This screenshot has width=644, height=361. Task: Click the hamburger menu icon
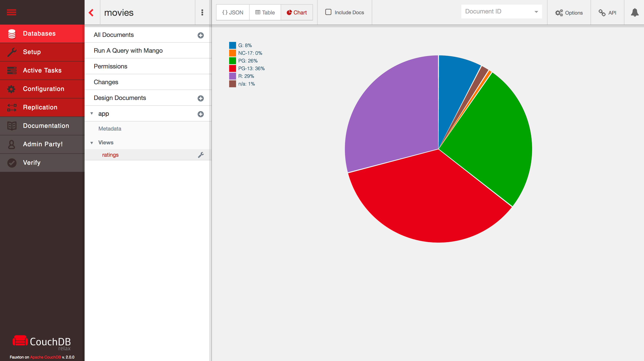click(x=12, y=12)
